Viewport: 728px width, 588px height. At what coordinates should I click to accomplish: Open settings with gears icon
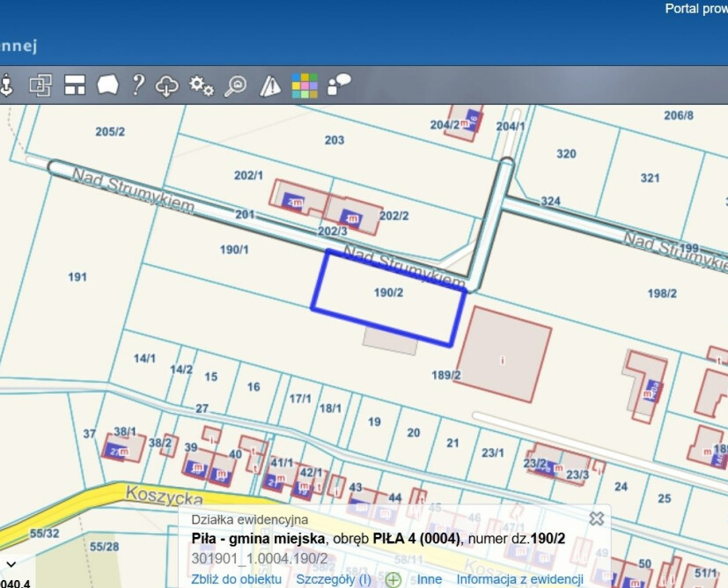202,85
